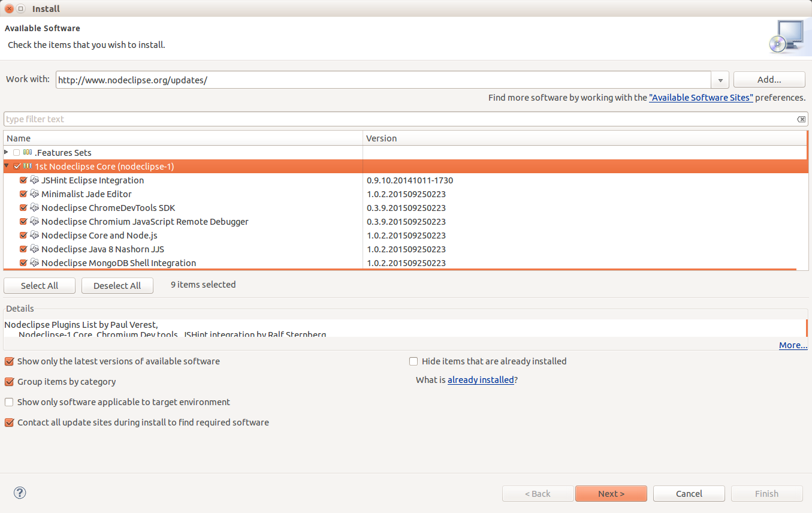Uncheck JSHint Eclipse Integration checkbox
Image resolution: width=812 pixels, height=513 pixels.
pos(23,180)
